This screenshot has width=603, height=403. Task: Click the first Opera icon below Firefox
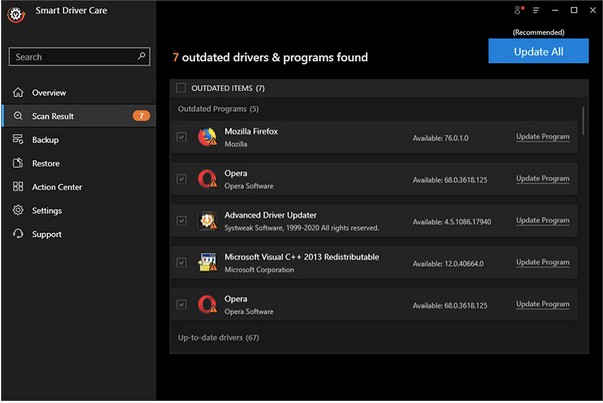pos(207,179)
